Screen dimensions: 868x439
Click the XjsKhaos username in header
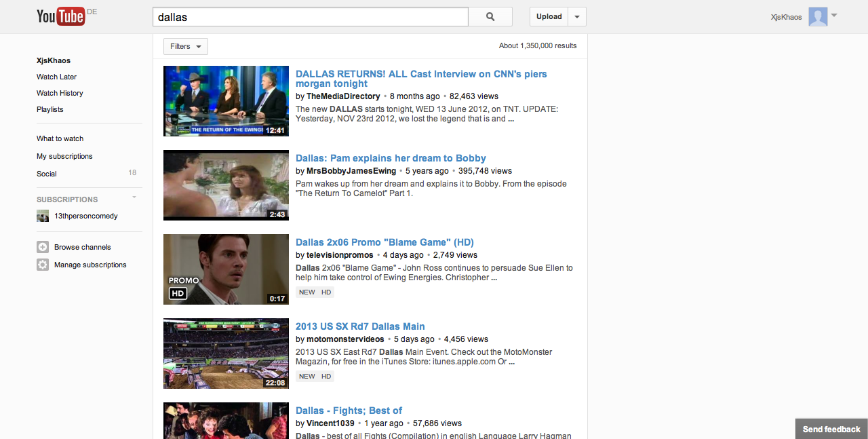point(786,17)
